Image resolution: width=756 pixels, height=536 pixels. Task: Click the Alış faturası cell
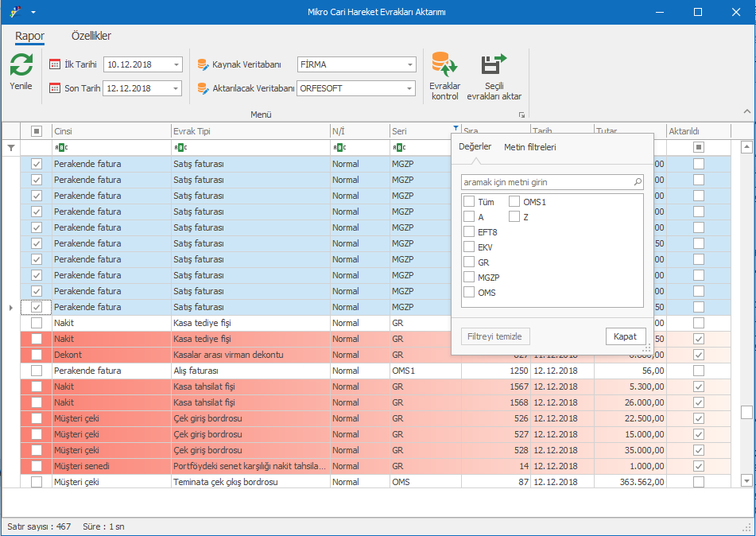[250, 371]
